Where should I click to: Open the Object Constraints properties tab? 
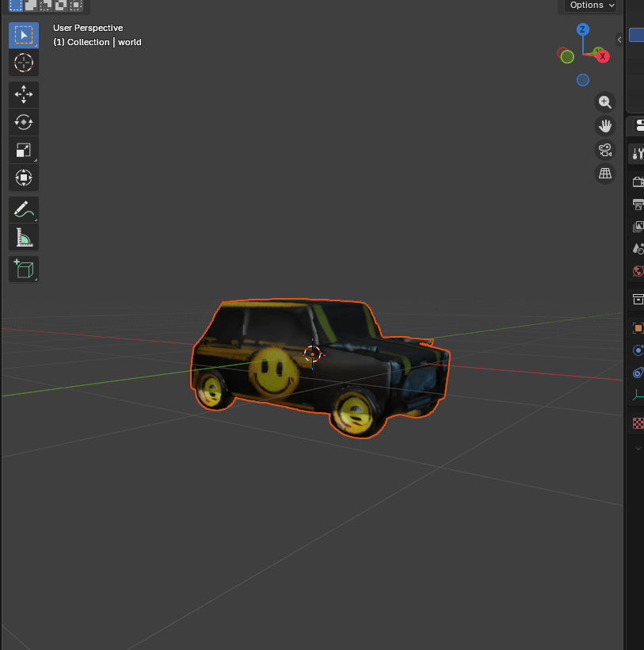(638, 373)
